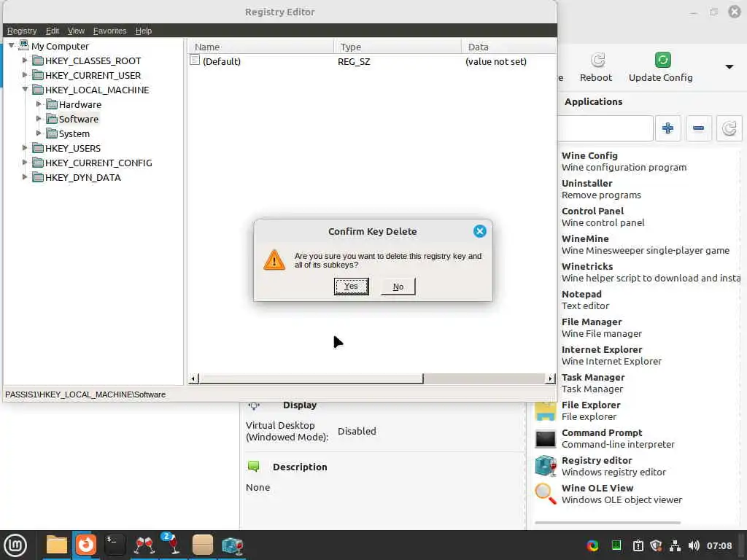The height and width of the screenshot is (560, 747).
Task: Click the HKEY_DYN_DATA folder icon
Action: tap(38, 178)
